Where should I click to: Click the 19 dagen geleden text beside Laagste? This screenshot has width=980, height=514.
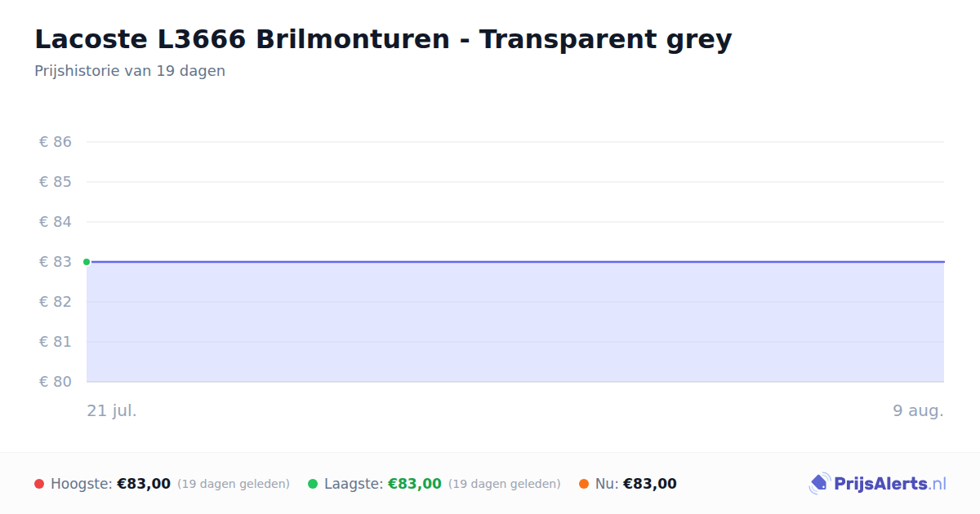coord(505,484)
